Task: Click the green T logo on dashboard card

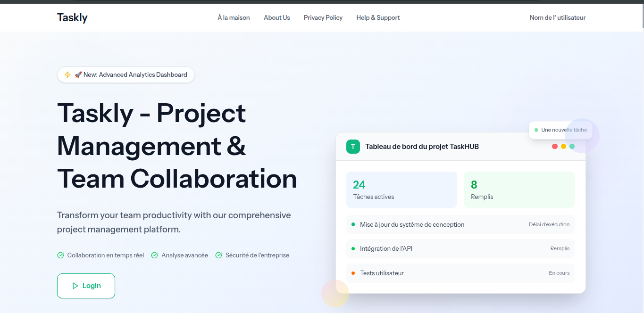Action: coord(353,147)
